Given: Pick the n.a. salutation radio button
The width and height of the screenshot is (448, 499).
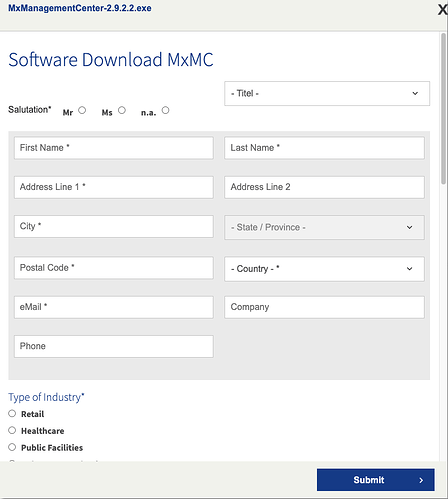Looking at the screenshot, I should point(165,110).
